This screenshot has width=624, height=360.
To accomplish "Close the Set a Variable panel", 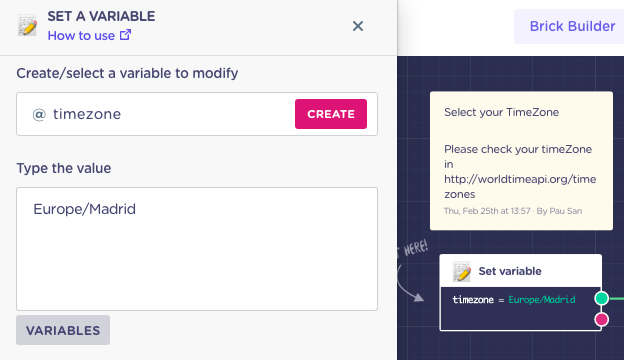I will coord(358,26).
